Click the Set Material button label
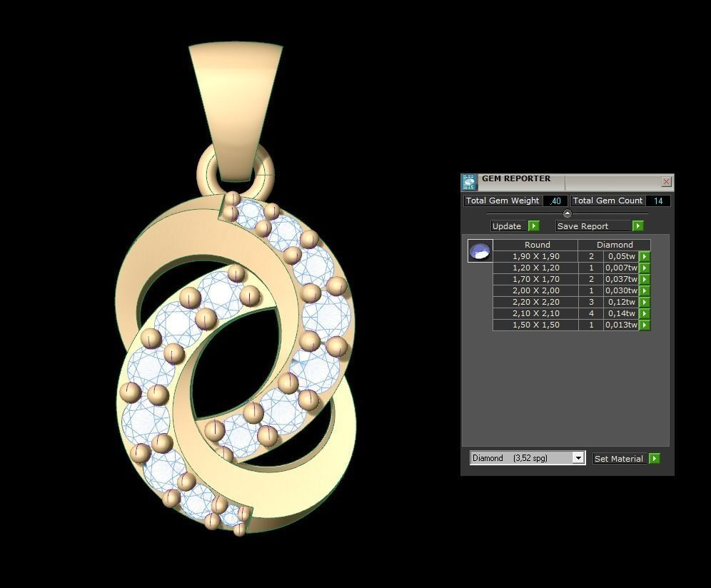 coord(619,458)
